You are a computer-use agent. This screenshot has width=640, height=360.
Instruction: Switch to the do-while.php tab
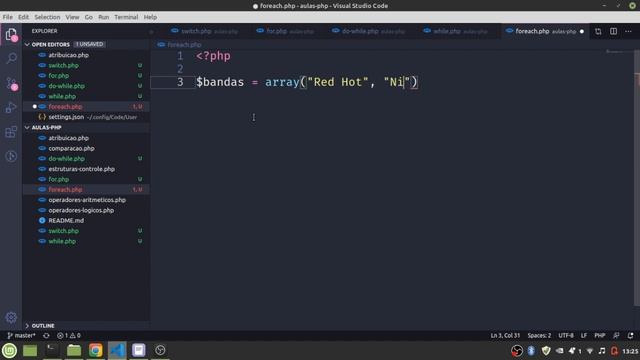pos(369,31)
